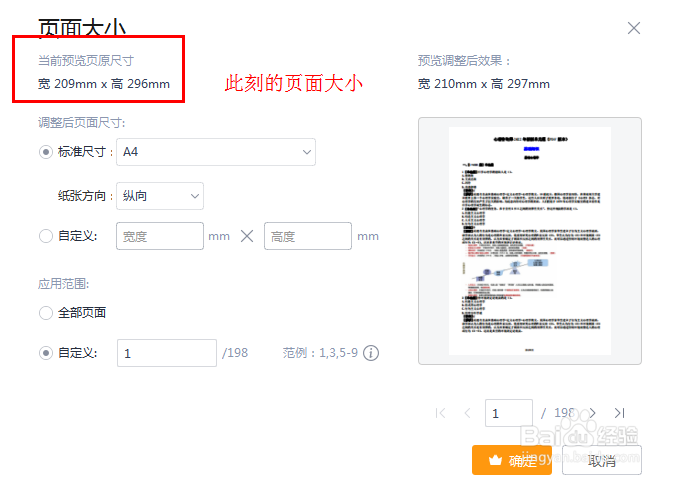Select the 自定义 page range radio button

pos(46,353)
